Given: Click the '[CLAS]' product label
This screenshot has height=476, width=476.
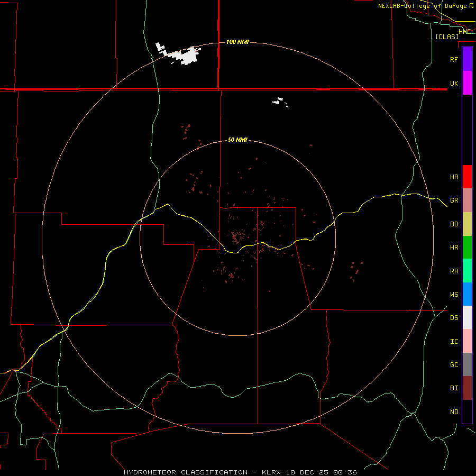Looking at the screenshot, I should (x=447, y=36).
